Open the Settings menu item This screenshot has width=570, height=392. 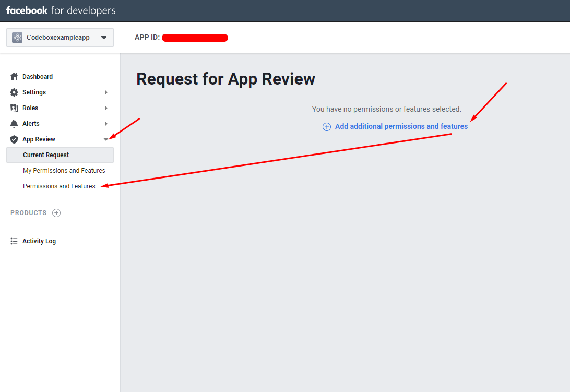pyautogui.click(x=34, y=92)
